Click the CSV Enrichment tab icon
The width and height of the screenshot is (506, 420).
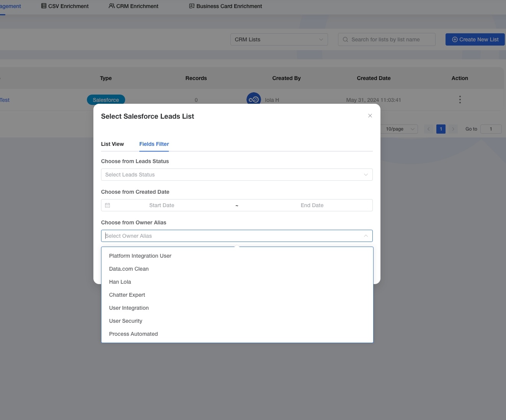44,6
